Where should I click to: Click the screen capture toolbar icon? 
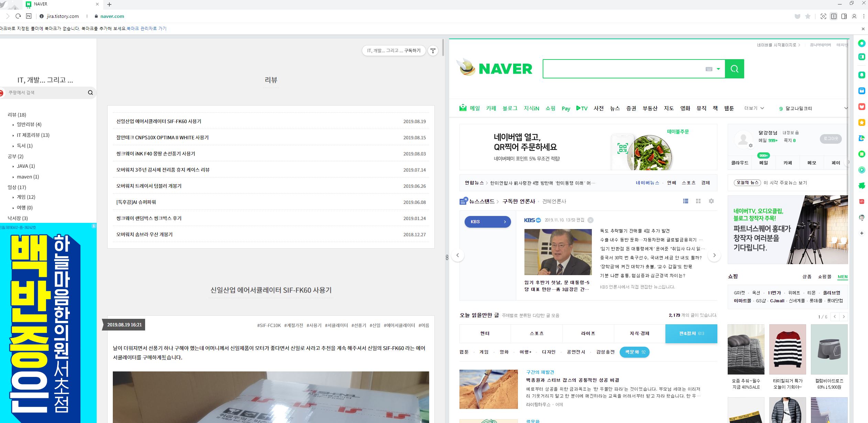pyautogui.click(x=823, y=16)
